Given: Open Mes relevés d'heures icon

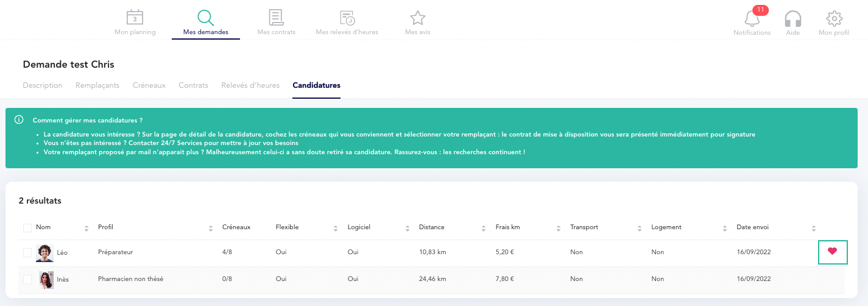Looking at the screenshot, I should pos(347,17).
